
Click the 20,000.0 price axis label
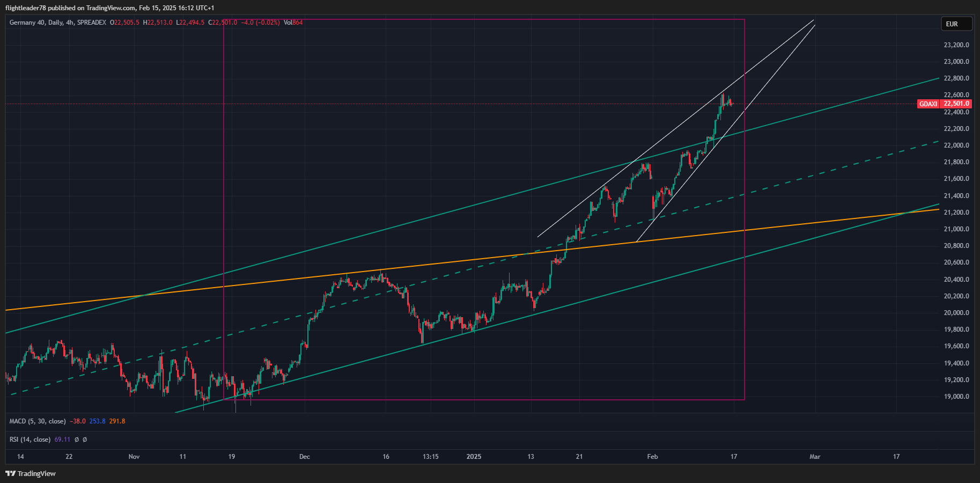(956, 313)
